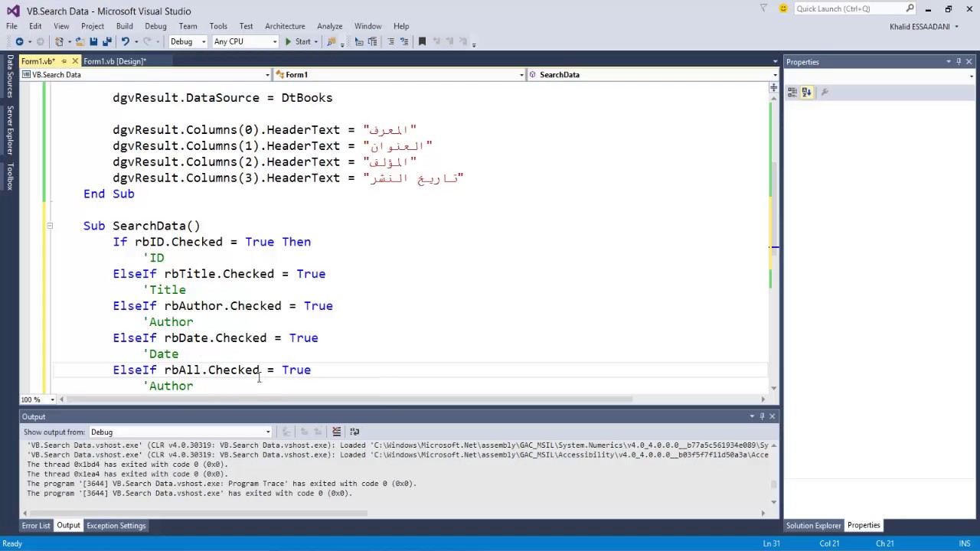The width and height of the screenshot is (980, 551).
Task: Expand the Start button dropdown arrow
Action: [317, 41]
